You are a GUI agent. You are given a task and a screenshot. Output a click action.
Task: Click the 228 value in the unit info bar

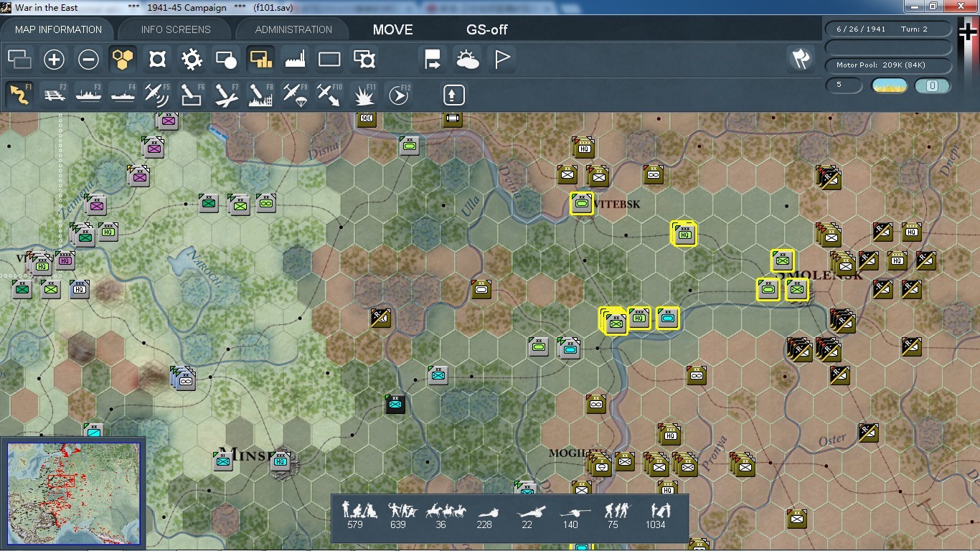coord(485,524)
